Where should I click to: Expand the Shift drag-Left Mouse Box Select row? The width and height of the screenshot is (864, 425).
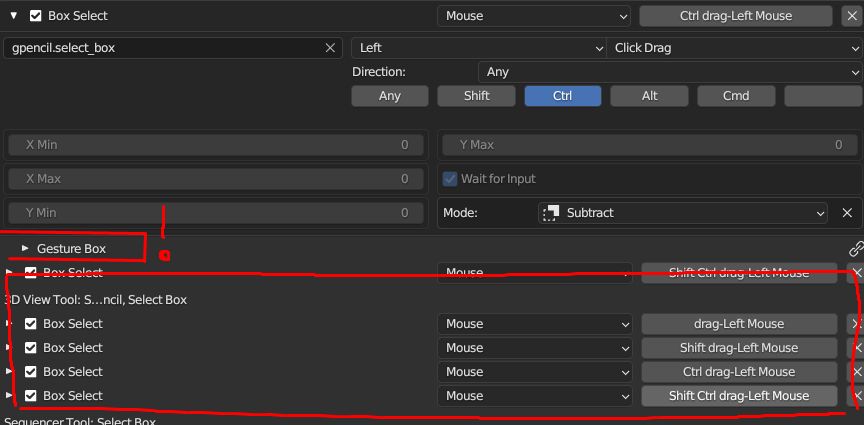click(8, 348)
